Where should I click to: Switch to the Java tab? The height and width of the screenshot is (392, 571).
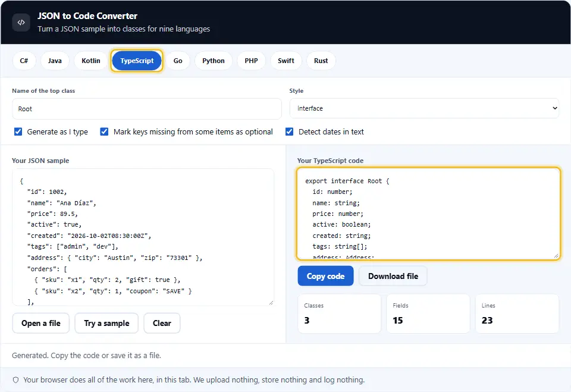(x=55, y=61)
